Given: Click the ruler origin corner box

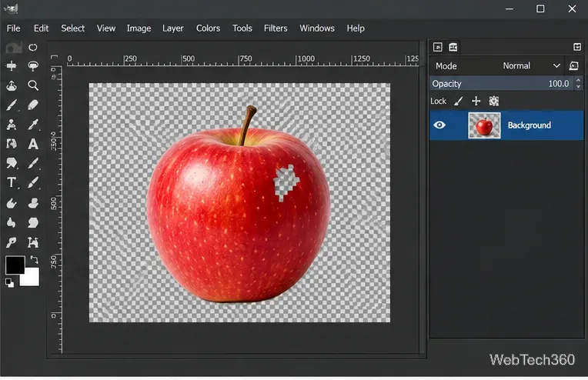Looking at the screenshot, I should click(x=55, y=57).
